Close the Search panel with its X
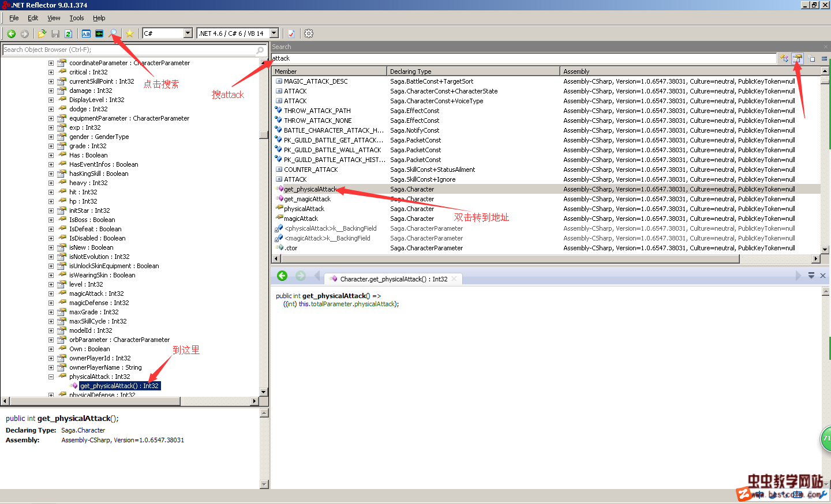The height and width of the screenshot is (504, 831). (x=825, y=47)
